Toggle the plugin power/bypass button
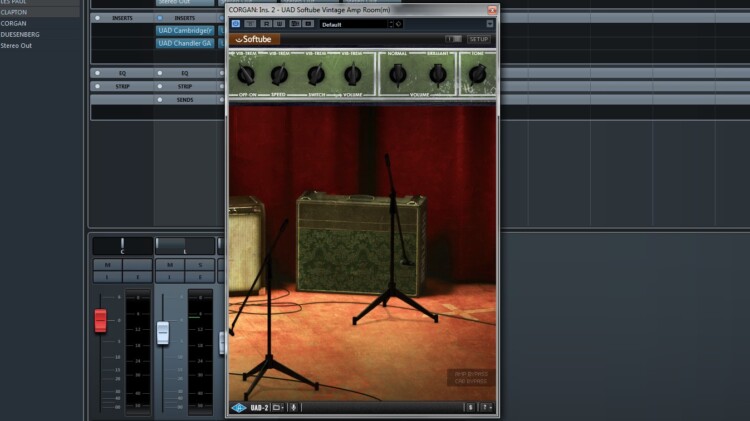 click(x=236, y=23)
